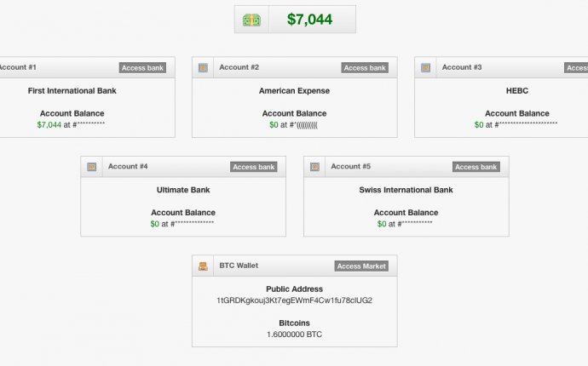This screenshot has width=588, height=366.
Task: Open Access bank for Account #5
Action: point(476,167)
